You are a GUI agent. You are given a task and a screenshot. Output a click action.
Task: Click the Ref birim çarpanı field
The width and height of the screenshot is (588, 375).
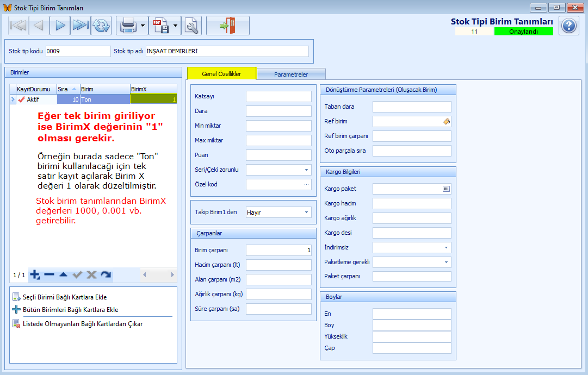(412, 136)
